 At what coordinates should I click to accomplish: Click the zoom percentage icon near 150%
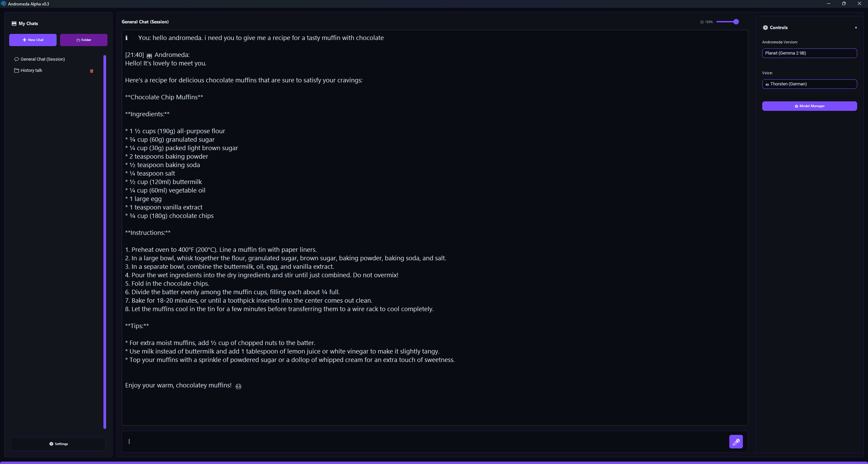[702, 22]
